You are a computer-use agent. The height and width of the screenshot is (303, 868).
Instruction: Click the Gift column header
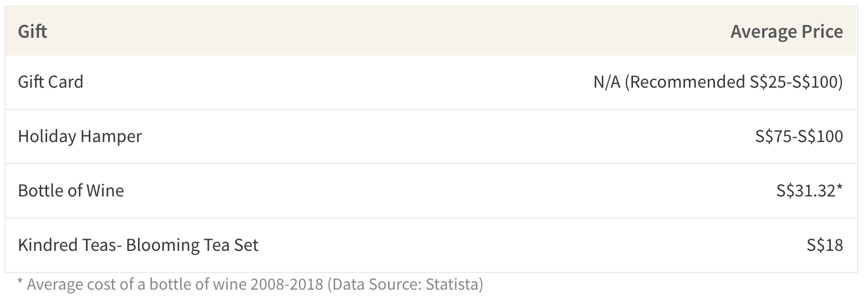pyautogui.click(x=32, y=31)
